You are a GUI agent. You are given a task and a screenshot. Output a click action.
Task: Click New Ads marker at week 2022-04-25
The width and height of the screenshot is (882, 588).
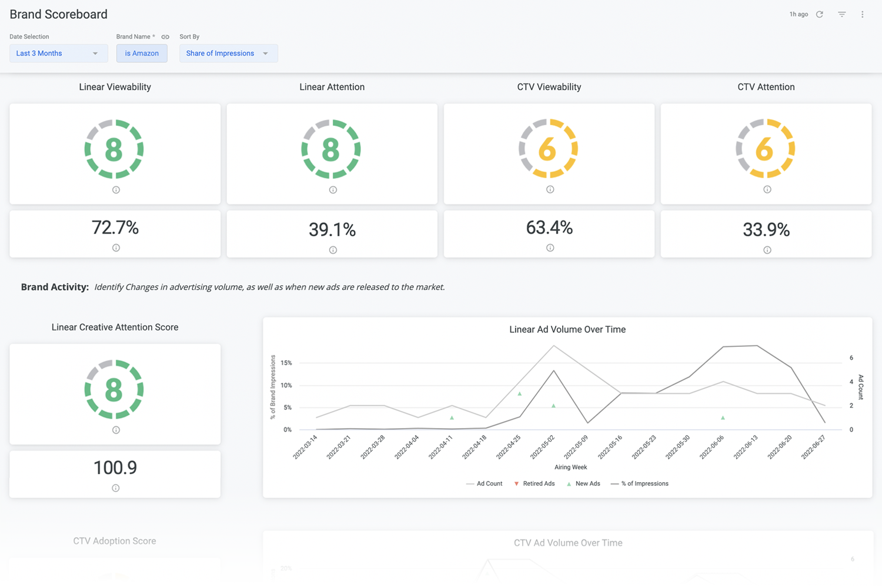(519, 393)
